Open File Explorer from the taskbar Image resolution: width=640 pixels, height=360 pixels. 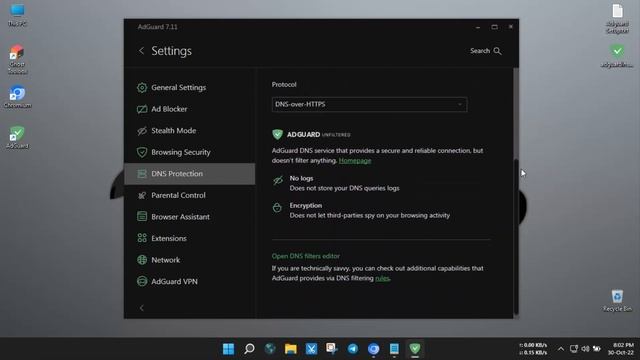coord(291,349)
